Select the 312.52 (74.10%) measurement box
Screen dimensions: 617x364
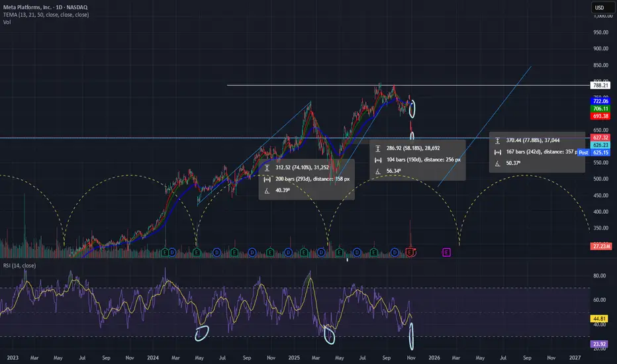tap(307, 179)
